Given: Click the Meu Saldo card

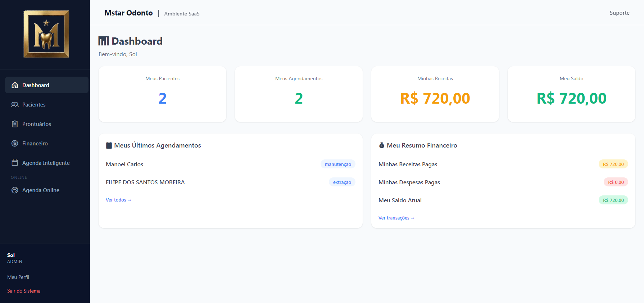Looking at the screenshot, I should point(571,94).
